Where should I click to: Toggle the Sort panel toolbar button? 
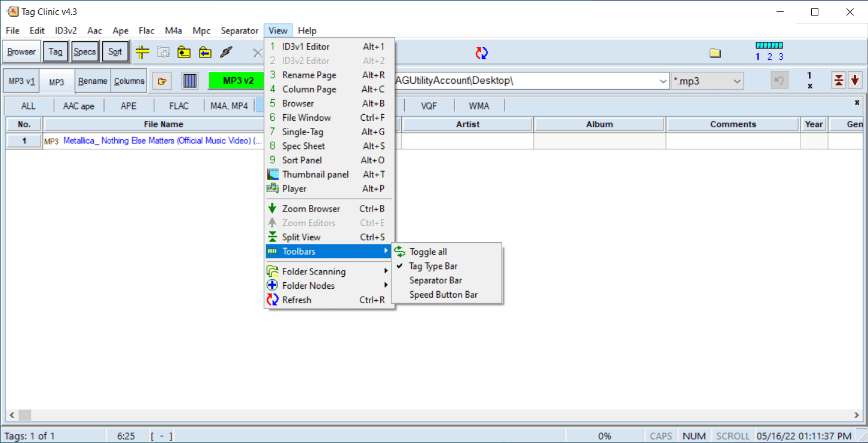click(x=115, y=52)
